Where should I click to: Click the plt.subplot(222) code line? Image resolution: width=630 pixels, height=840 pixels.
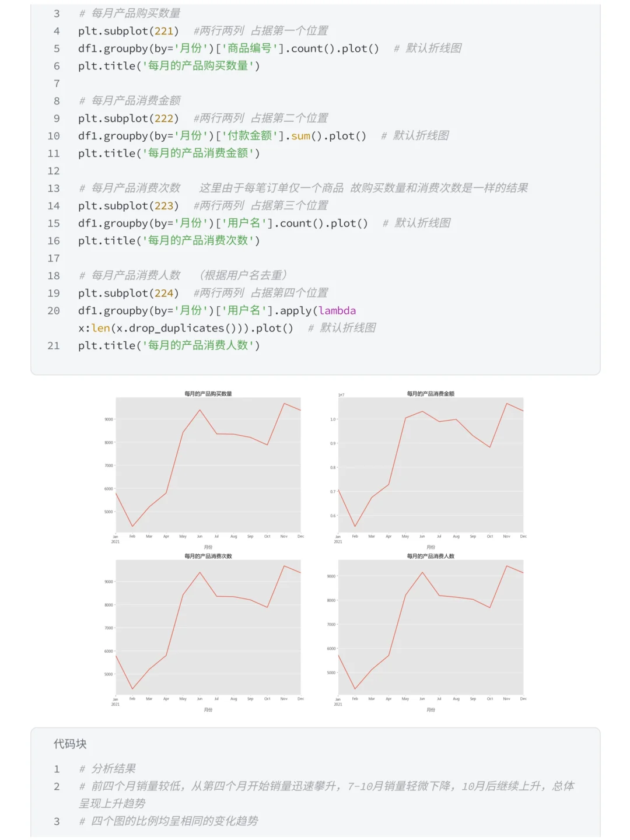[128, 118]
